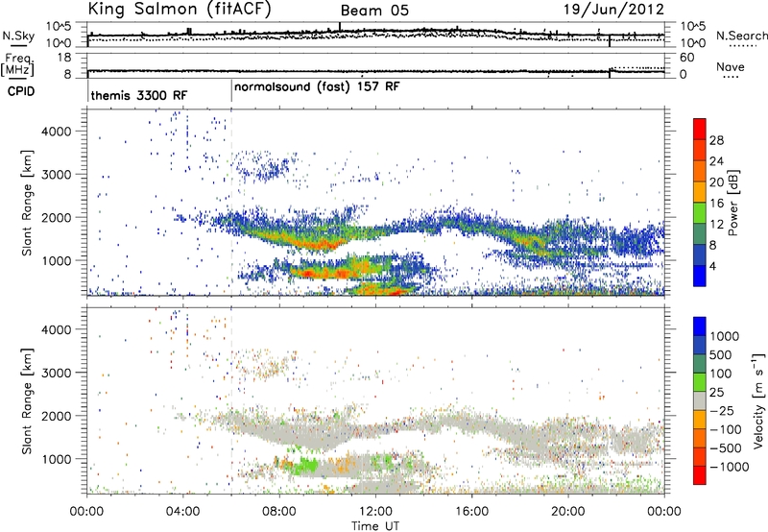The width and height of the screenshot is (768, 532).
Task: Click the 'N.Search' legend label
Action: click(741, 36)
